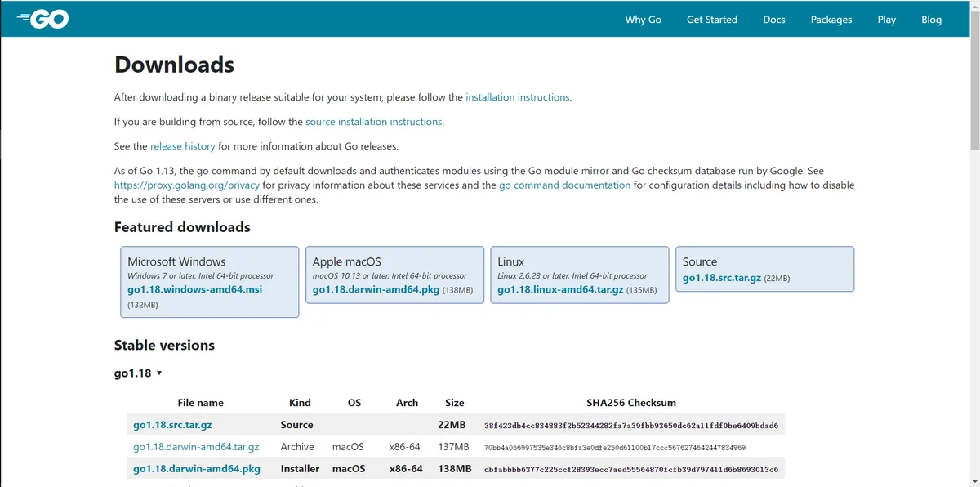Click the 22MB size cell in the table
The image size is (980, 487).
point(452,425)
